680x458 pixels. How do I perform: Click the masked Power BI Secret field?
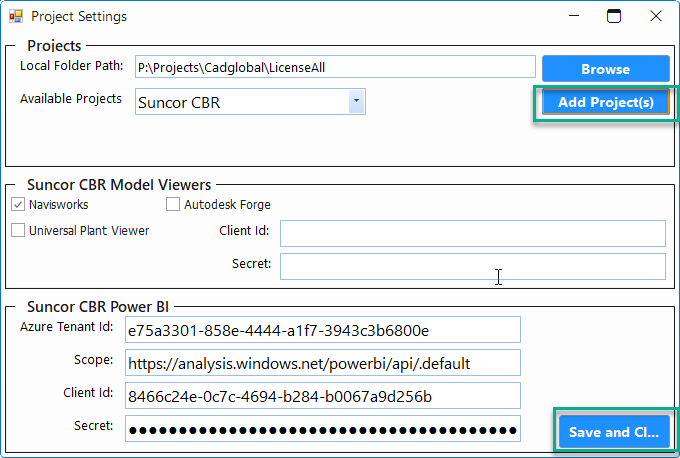coord(322,429)
